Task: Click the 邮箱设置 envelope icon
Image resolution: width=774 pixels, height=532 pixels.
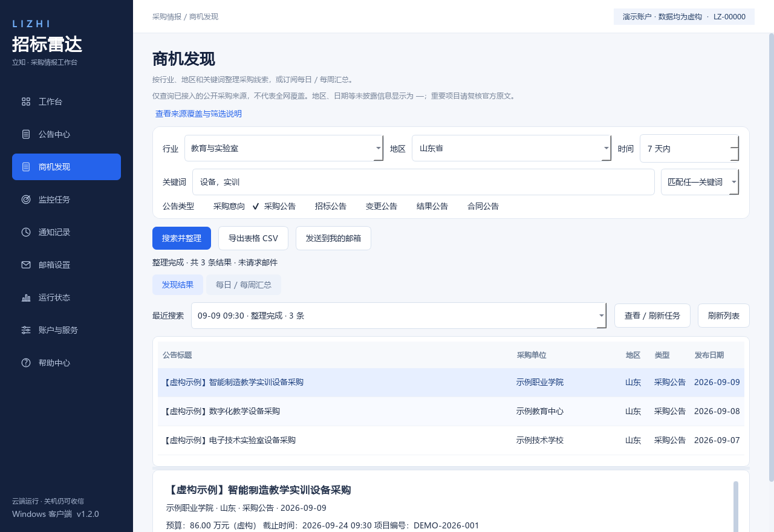Action: [x=26, y=265]
